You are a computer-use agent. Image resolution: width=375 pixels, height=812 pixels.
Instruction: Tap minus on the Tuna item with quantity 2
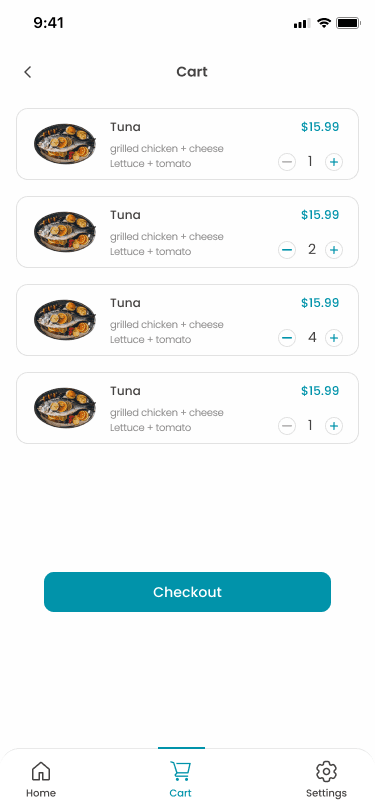pyautogui.click(x=286, y=250)
